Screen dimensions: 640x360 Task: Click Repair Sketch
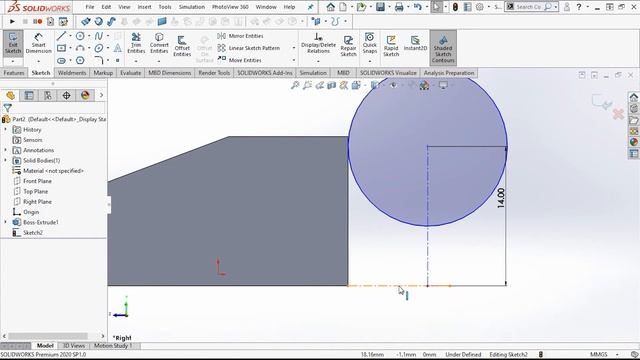coord(348,46)
